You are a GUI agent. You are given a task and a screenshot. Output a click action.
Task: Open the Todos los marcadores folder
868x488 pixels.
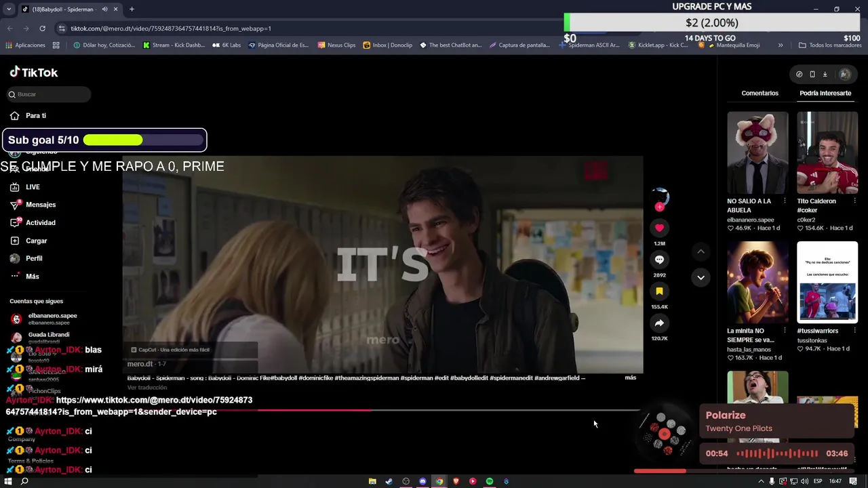click(x=830, y=45)
